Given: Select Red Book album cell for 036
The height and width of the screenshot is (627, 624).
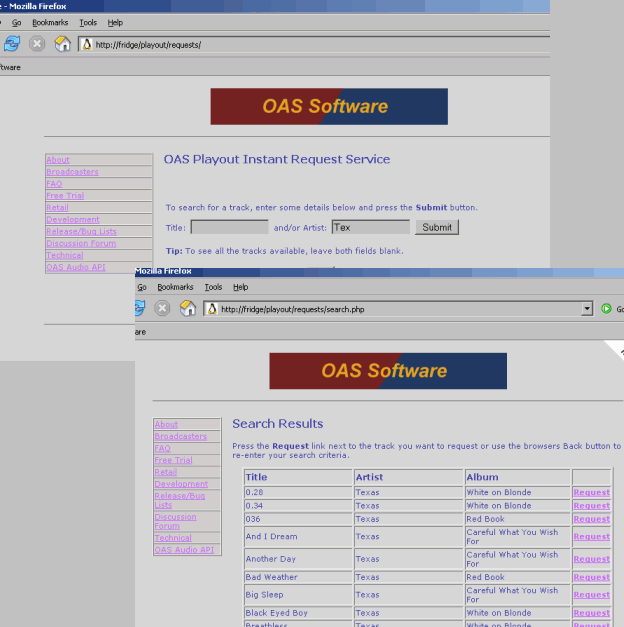Looking at the screenshot, I should 518,519.
